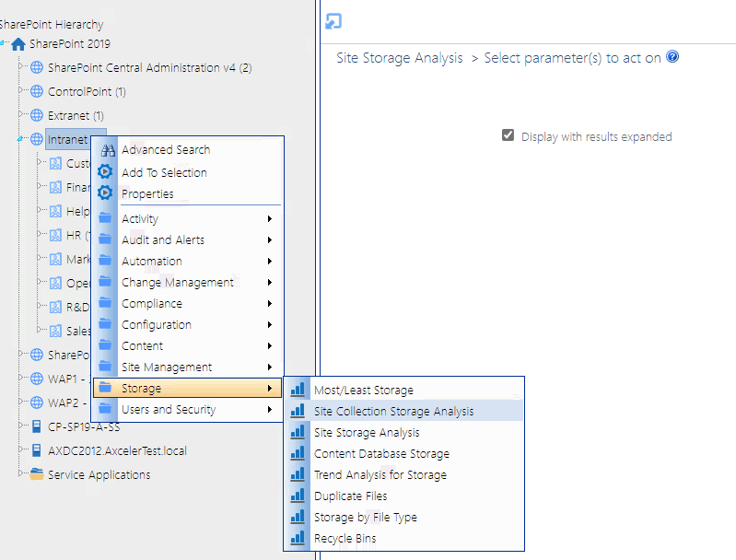Select Advanced Search in context menu
Image resolution: width=736 pixels, height=560 pixels.
(188, 150)
